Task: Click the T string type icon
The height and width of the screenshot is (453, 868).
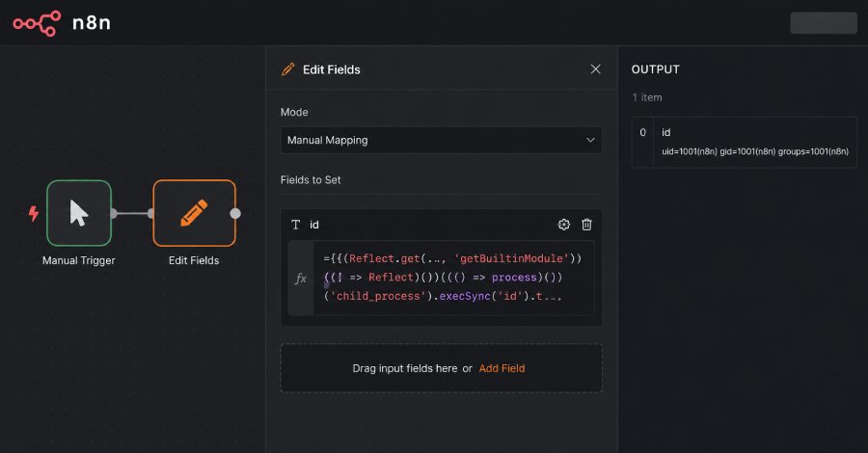Action: pyautogui.click(x=296, y=225)
